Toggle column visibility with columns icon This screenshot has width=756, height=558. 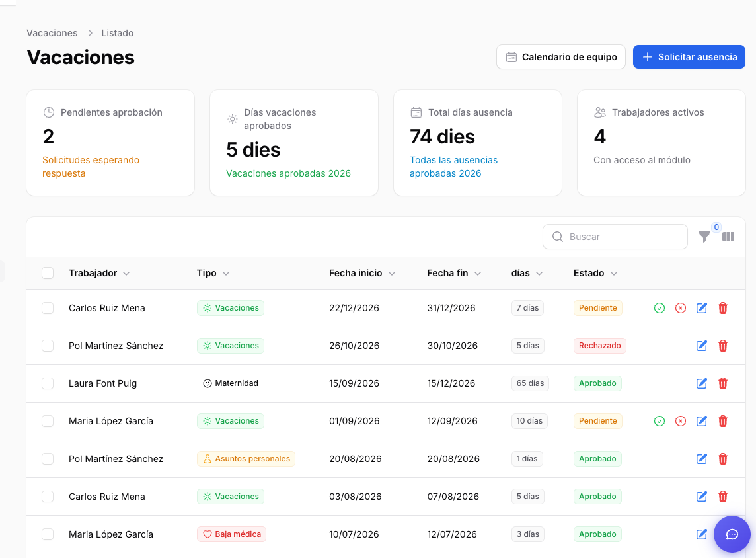pos(728,237)
